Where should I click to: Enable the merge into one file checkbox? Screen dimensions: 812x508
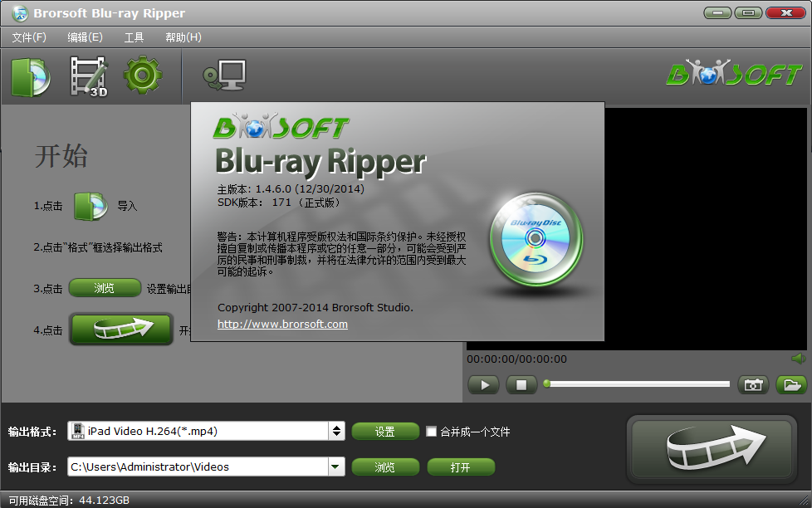[431, 432]
